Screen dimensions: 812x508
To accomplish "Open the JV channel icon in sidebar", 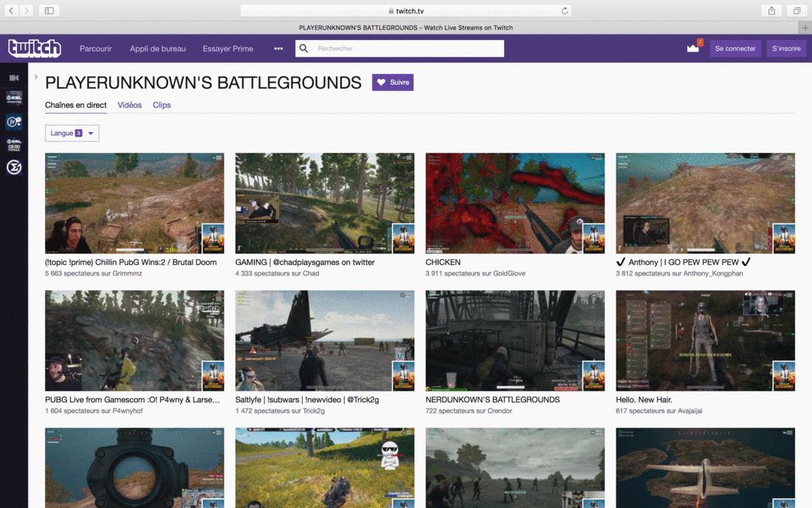I will point(14,122).
